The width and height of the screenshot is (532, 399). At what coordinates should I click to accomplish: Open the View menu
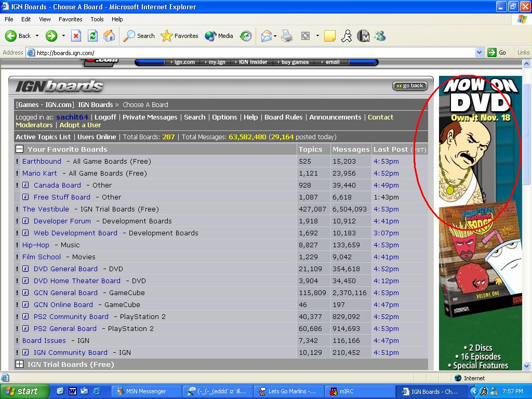click(45, 19)
